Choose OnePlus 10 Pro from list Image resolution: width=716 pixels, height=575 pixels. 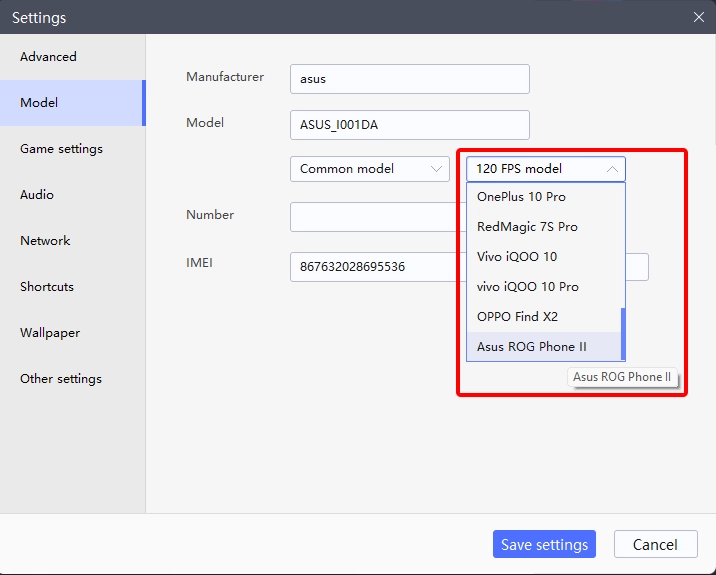(x=544, y=197)
